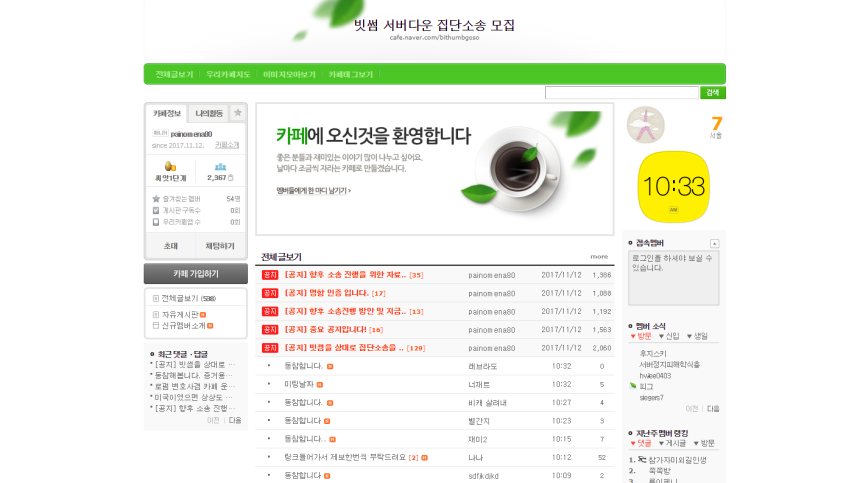Click the leaf icon beside 피그
The width and height of the screenshot is (860, 483).
(633, 386)
